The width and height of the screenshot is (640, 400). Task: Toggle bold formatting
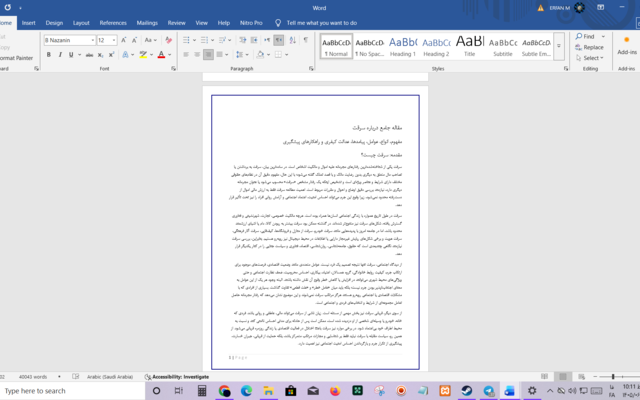coord(49,55)
